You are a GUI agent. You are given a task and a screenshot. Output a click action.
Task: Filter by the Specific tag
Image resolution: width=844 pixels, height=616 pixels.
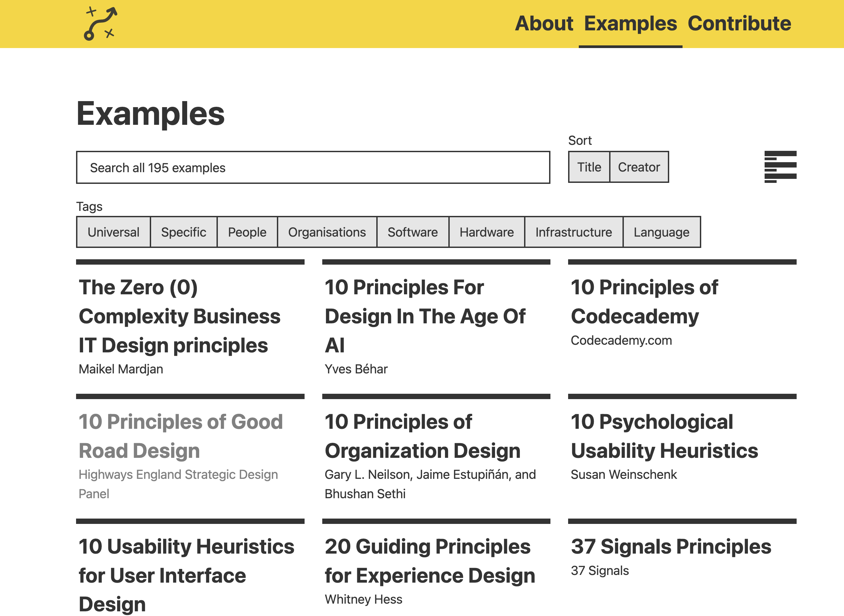point(183,232)
